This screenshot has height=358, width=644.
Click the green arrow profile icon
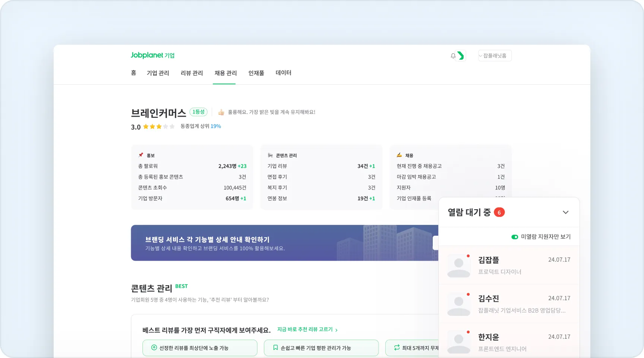461,56
